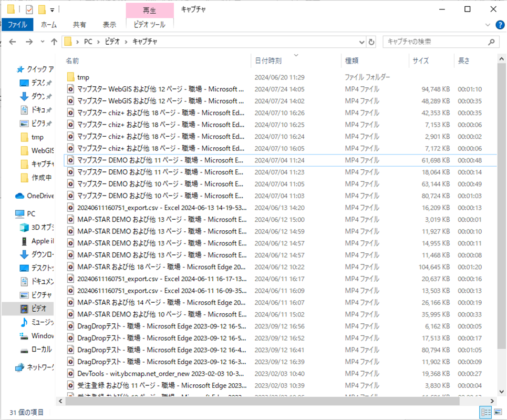
Task: Refresh the キャプチャ folder view
Action: click(x=371, y=42)
